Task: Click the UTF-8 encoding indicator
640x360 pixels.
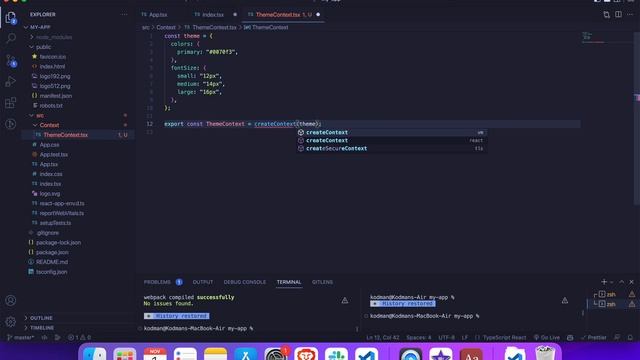Action: click(x=446, y=338)
